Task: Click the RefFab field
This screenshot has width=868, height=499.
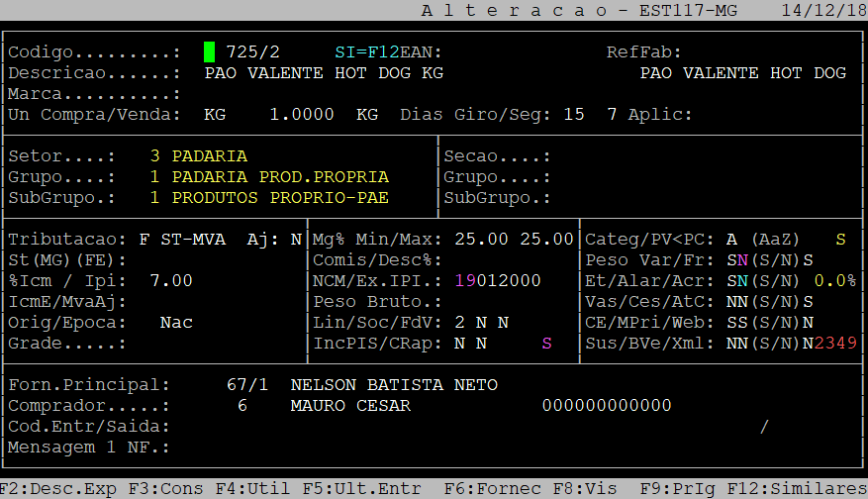Action: [x=643, y=52]
